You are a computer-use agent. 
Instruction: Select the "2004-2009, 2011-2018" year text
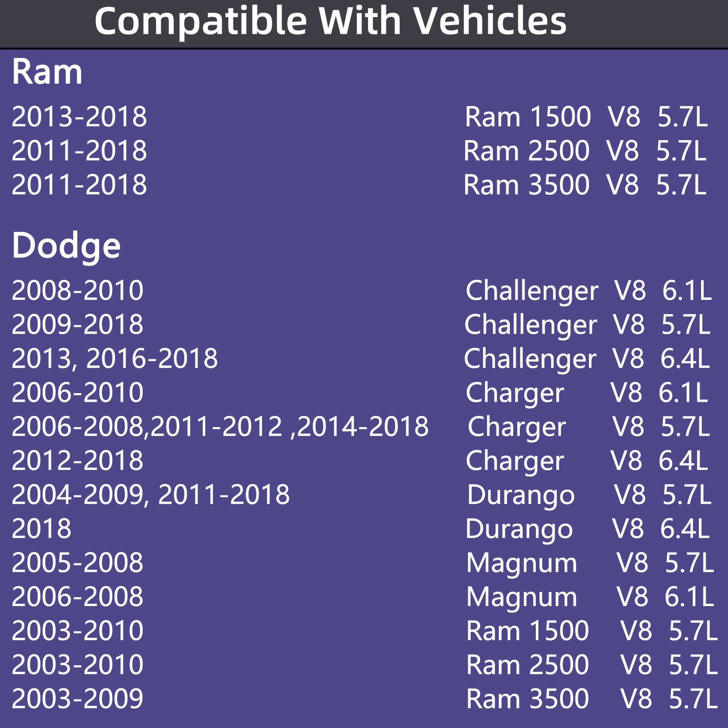tap(151, 494)
